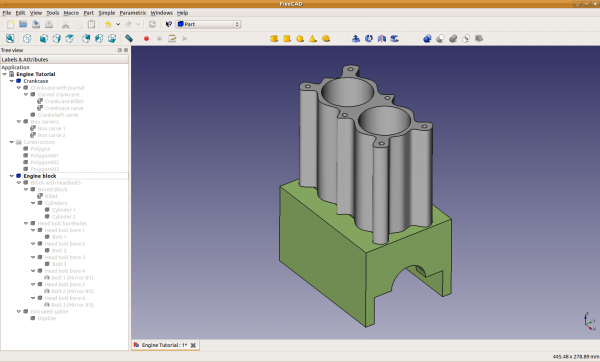
Task: Set front view with the first solid cube icon
Action: coord(44,38)
